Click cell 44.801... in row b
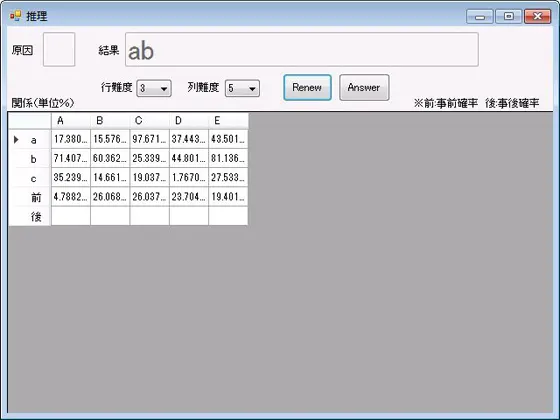 pyautogui.click(x=189, y=158)
